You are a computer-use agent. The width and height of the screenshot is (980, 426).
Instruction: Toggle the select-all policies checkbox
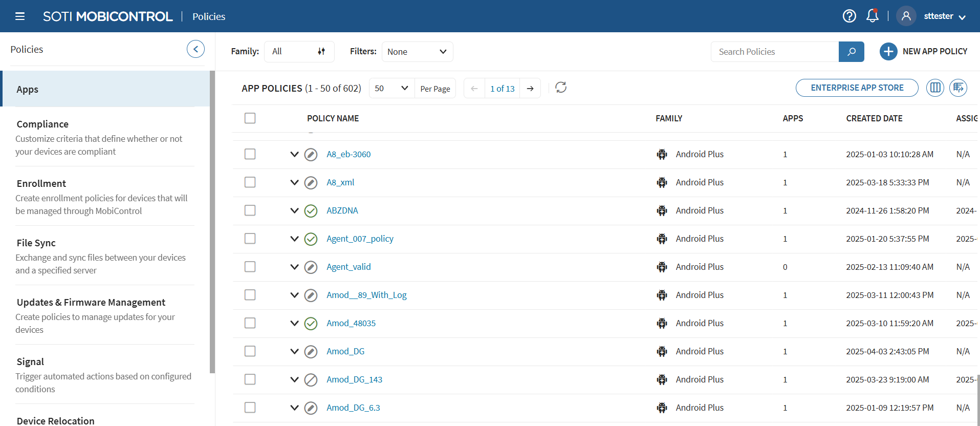pos(250,118)
